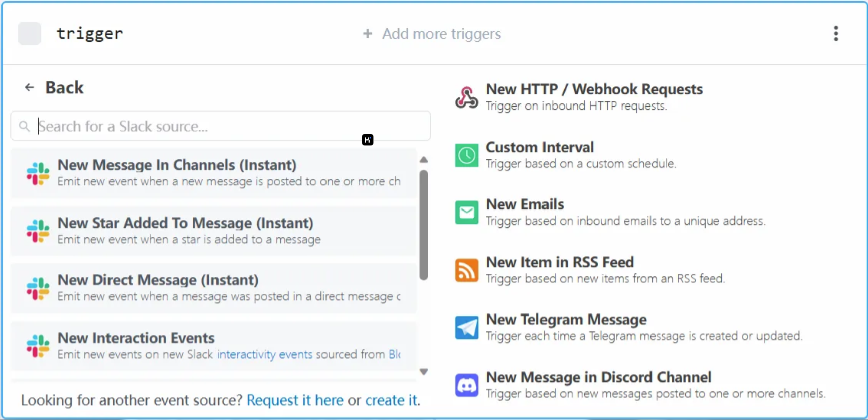Screen dimensions: 868x420
Task: Click the orange RSS feed icon
Action: tap(467, 270)
